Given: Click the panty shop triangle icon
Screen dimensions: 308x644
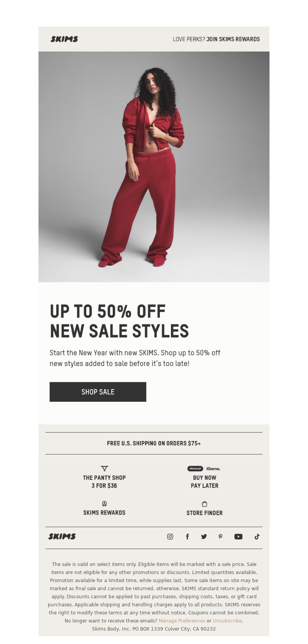Looking at the screenshot, I should pos(104,468).
